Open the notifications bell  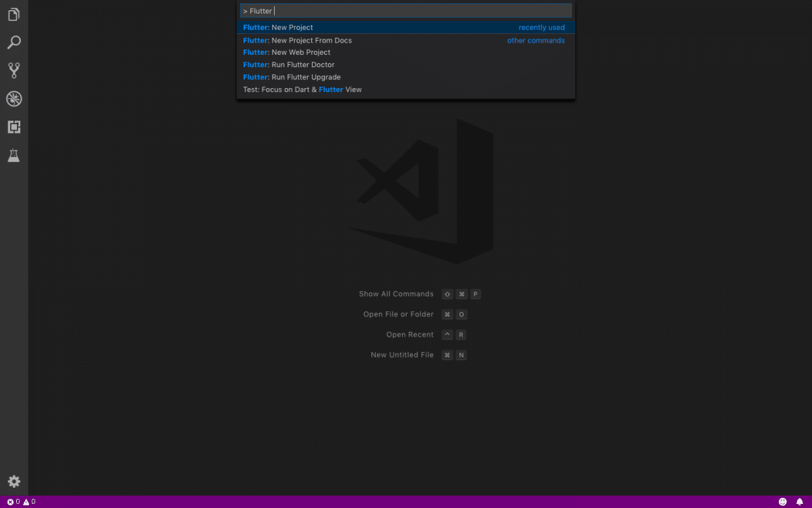pos(799,502)
